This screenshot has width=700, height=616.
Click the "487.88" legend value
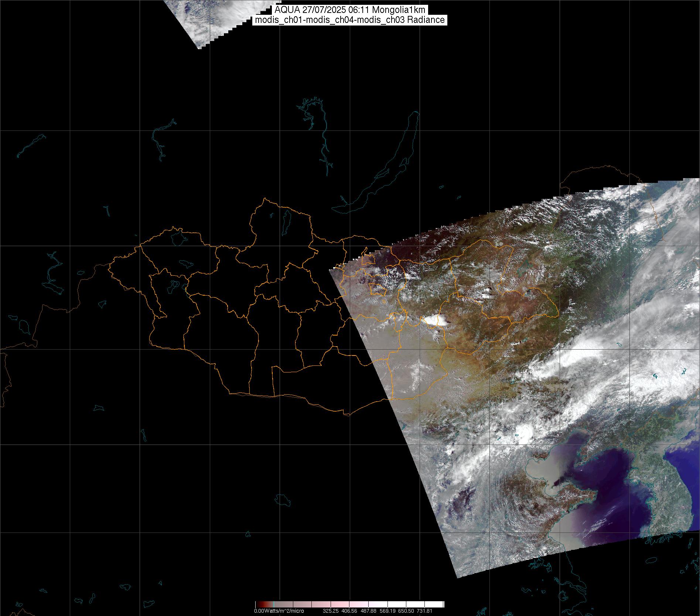click(369, 611)
